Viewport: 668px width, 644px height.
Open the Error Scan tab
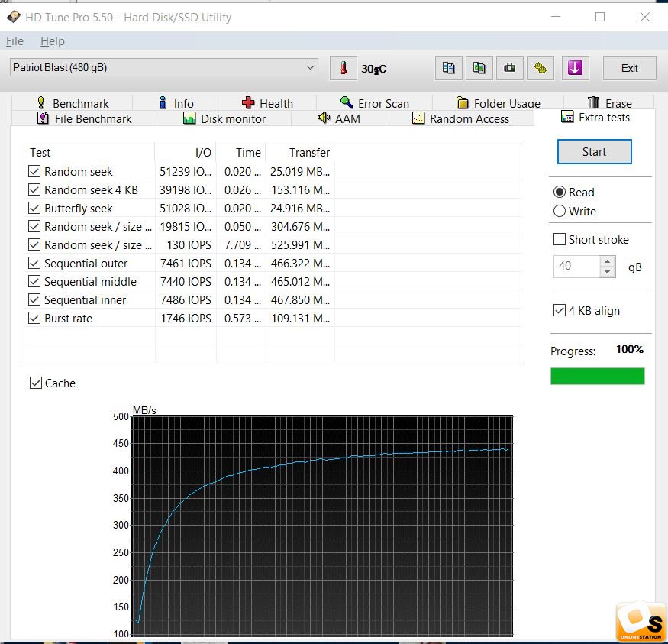[374, 103]
